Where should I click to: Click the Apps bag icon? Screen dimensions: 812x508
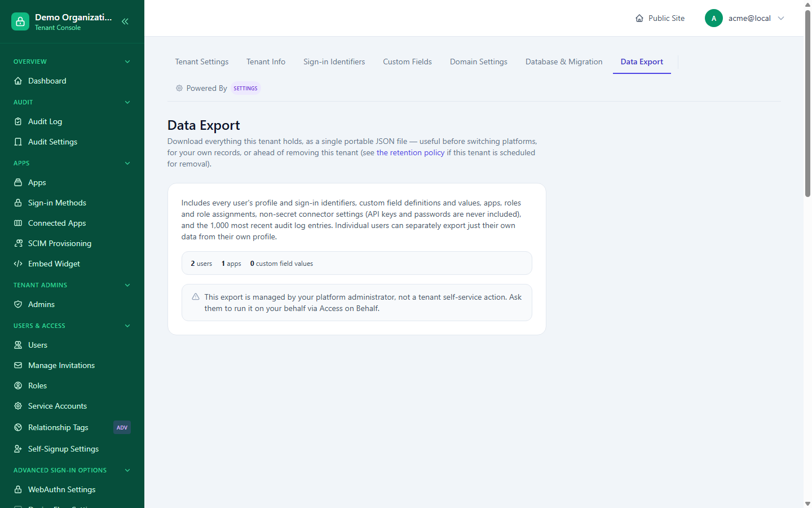tap(18, 182)
